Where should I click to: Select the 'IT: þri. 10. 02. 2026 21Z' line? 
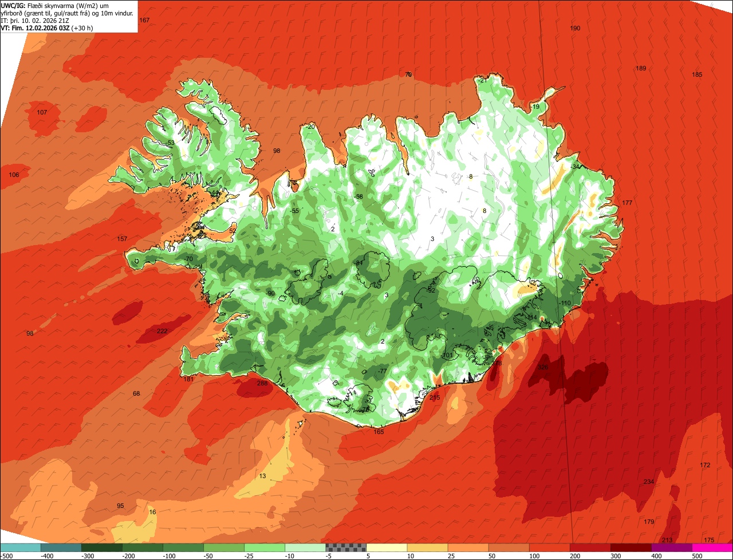36,21
